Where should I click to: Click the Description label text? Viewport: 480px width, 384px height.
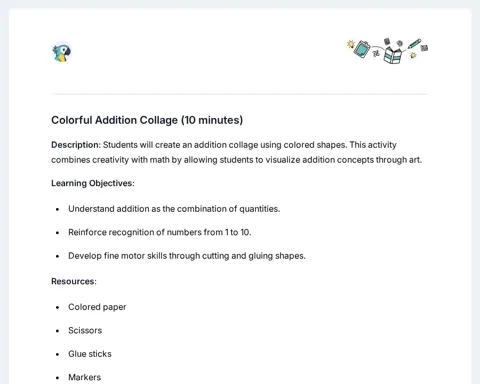[x=76, y=145]
